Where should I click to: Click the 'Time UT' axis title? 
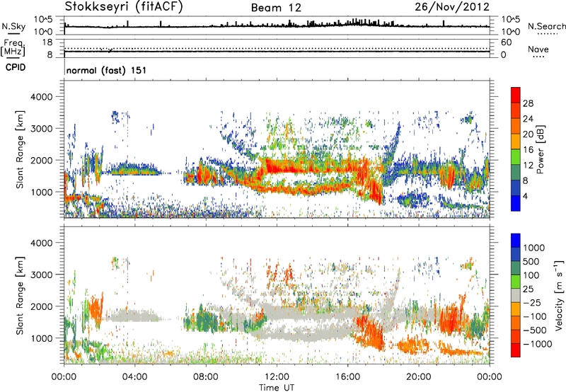[277, 387]
